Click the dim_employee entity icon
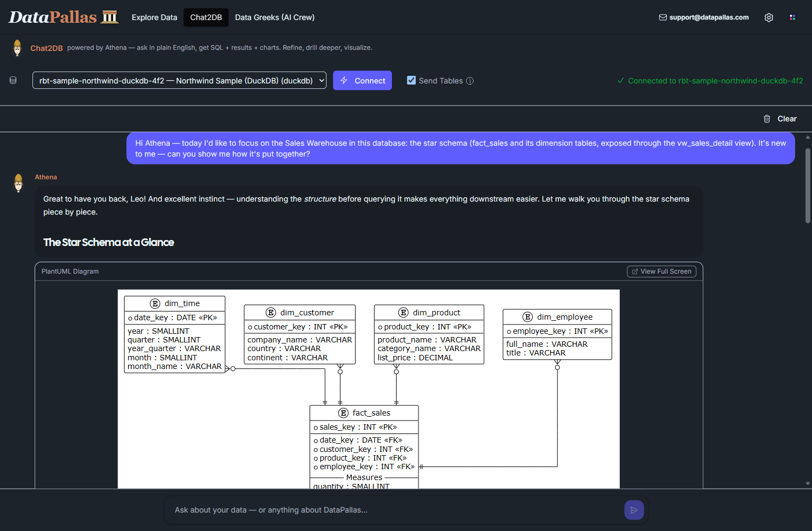Viewport: 812px width, 531px height. 528,317
